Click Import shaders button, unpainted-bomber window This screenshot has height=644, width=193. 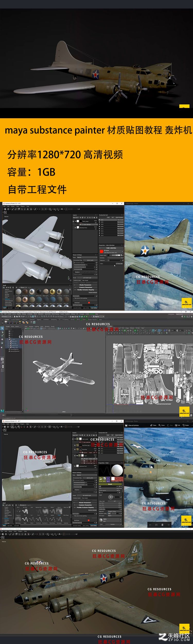[x=119, y=217]
